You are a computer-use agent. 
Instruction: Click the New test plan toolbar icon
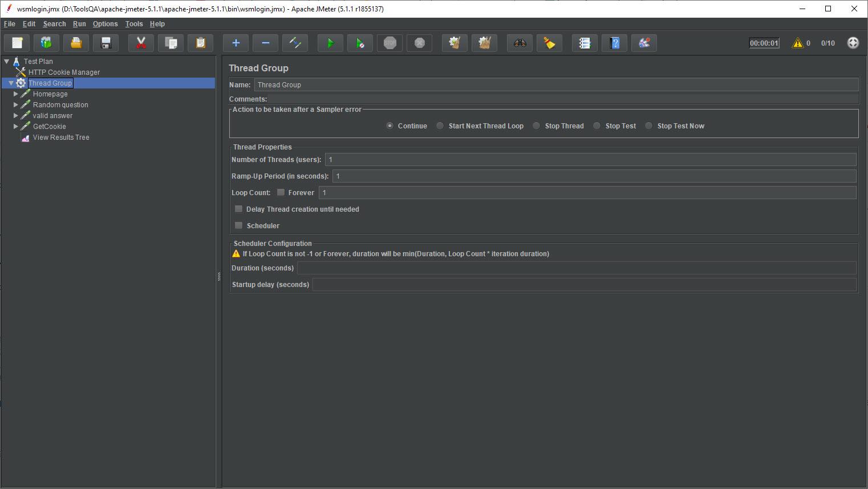17,43
